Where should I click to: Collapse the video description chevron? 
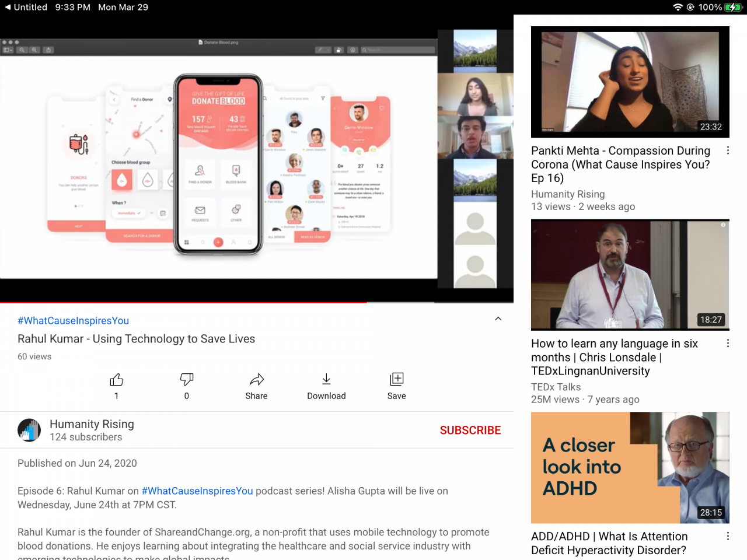tap(498, 318)
